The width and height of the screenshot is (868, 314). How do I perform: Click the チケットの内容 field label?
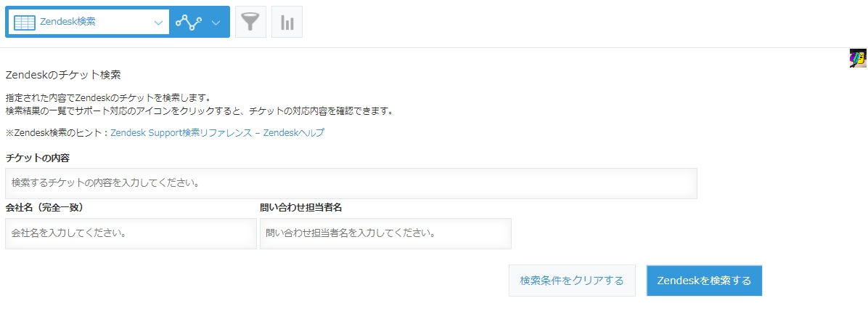pos(38,158)
